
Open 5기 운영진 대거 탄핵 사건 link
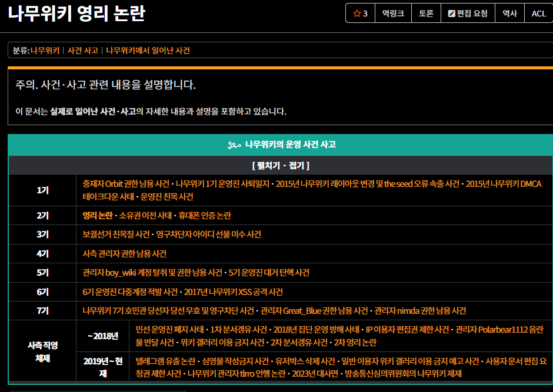tap(269, 273)
